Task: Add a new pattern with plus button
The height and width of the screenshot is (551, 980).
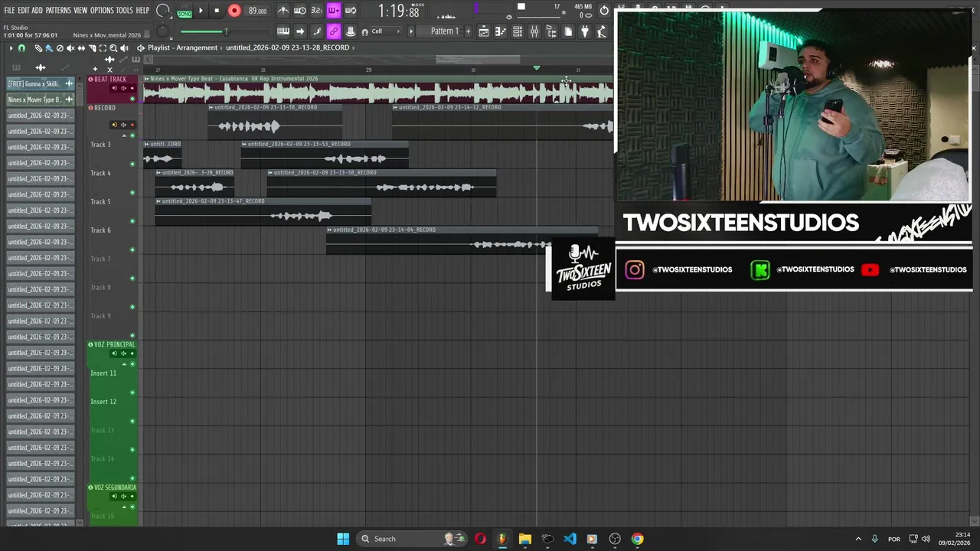Action: (468, 31)
